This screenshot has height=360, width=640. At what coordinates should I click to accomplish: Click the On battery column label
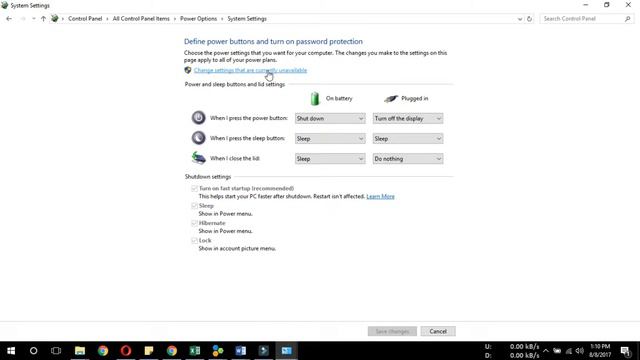(339, 98)
